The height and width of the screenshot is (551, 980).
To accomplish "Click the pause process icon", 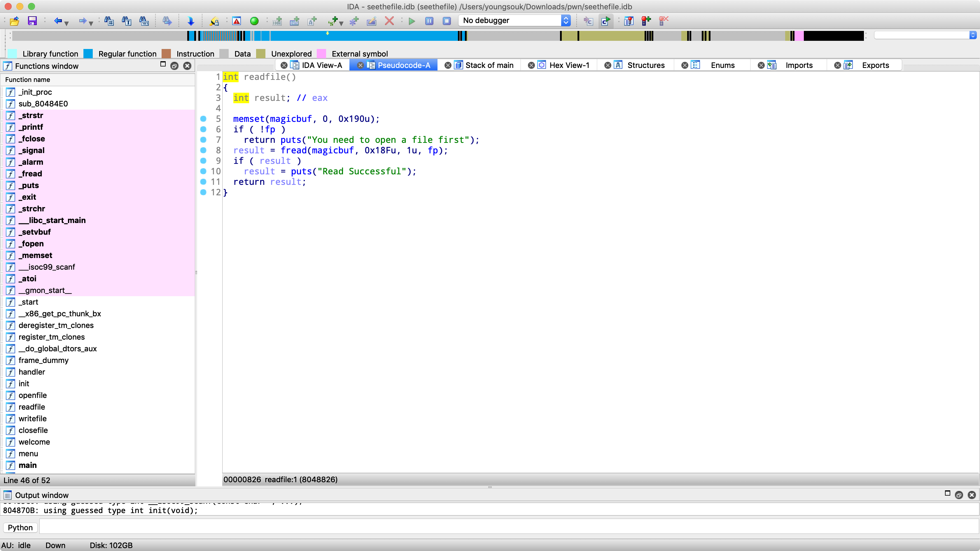I will pyautogui.click(x=429, y=21).
